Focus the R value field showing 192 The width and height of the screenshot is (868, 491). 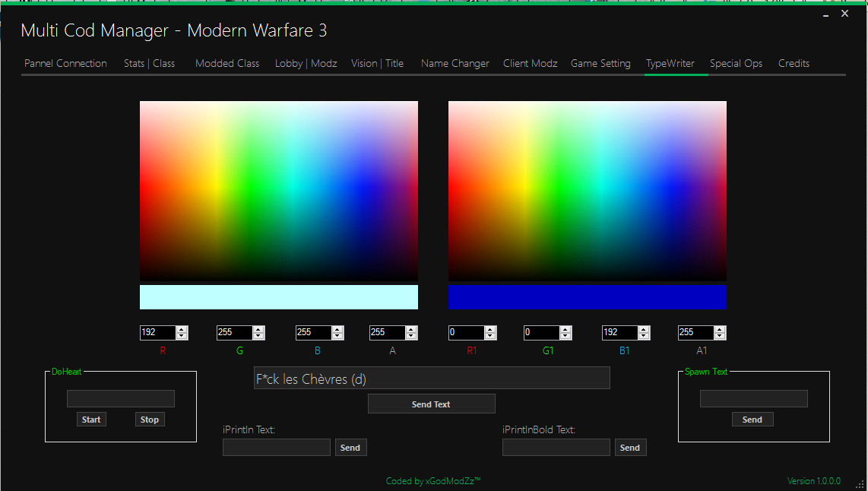[158, 332]
